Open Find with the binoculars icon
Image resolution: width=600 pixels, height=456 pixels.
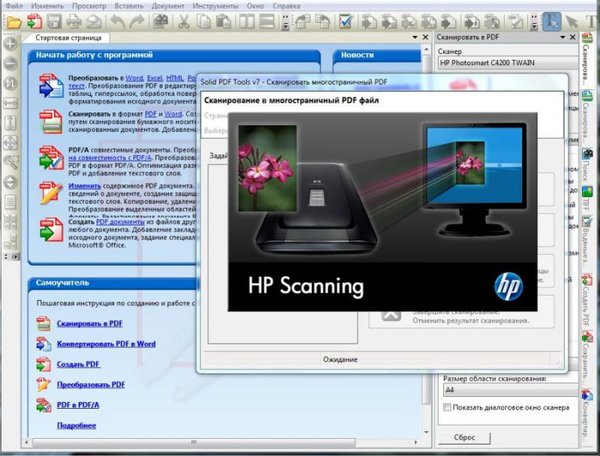[x=160, y=21]
